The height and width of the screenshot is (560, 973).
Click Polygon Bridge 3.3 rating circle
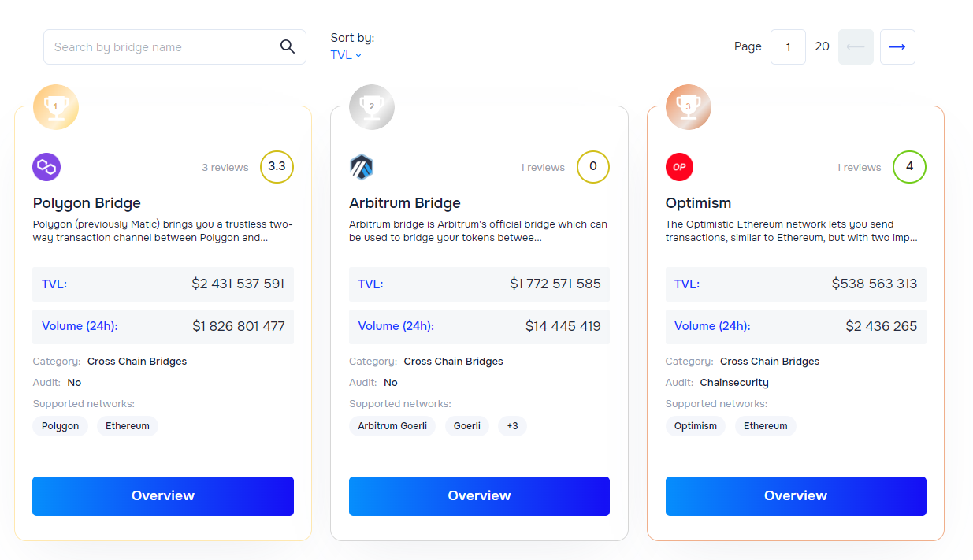click(x=277, y=167)
